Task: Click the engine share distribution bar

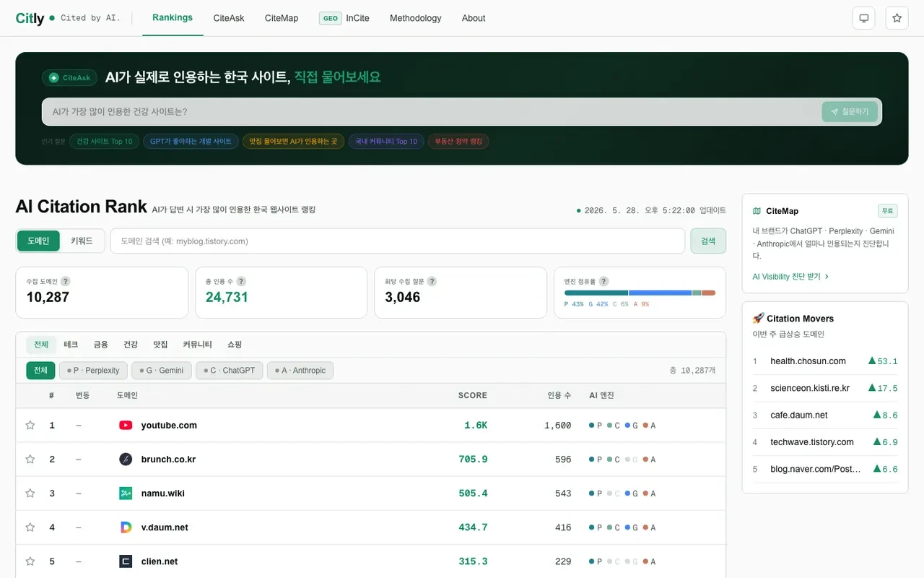Action: [640, 293]
